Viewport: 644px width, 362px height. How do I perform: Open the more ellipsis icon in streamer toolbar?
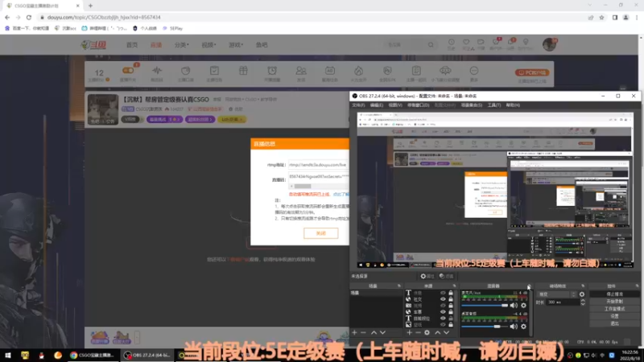point(474,71)
